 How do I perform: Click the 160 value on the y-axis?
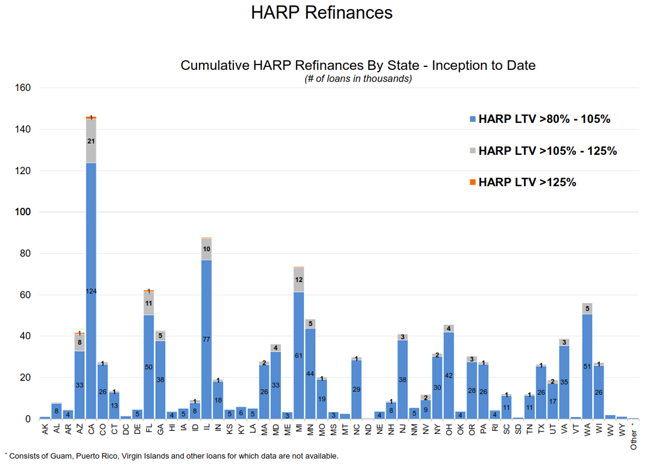pos(21,88)
